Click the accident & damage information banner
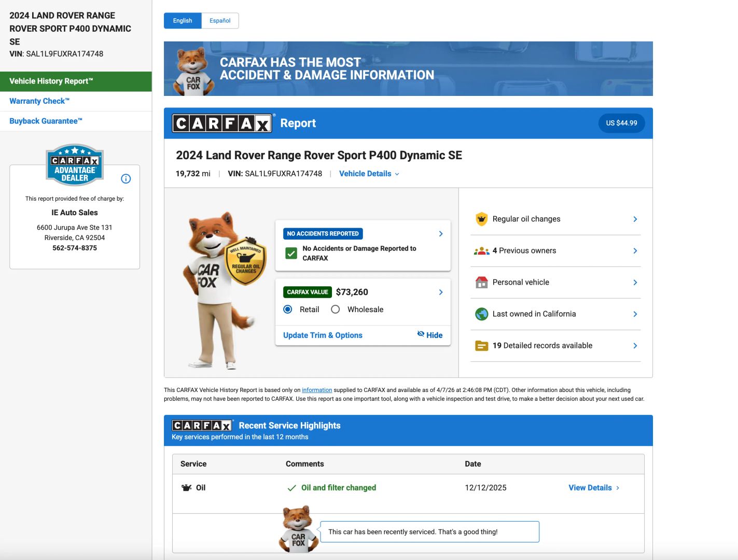 click(408, 68)
